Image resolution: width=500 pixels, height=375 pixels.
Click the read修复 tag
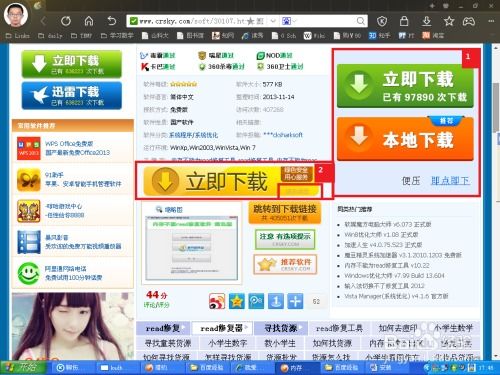point(163,328)
